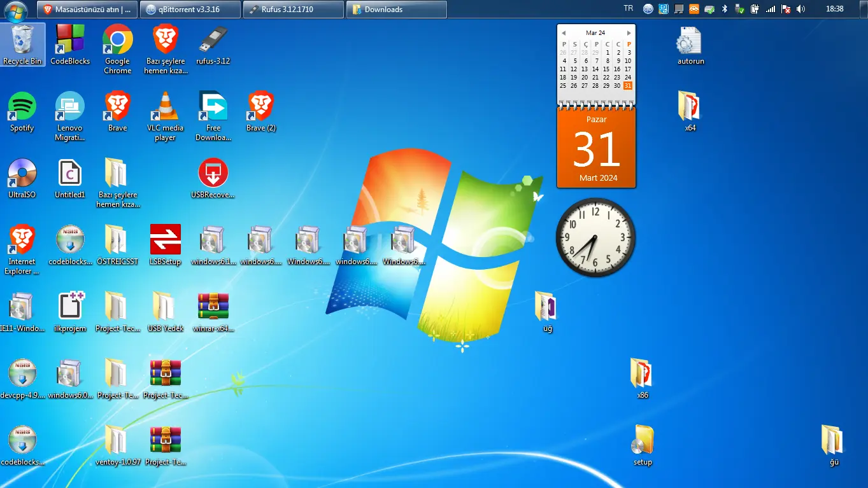Viewport: 868px width, 488px height.
Task: Open the Action Center flag icon
Action: [786, 9]
